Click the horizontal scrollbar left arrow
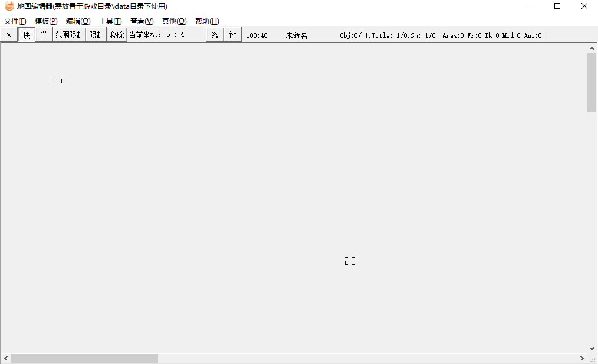The width and height of the screenshot is (598, 364). (6, 358)
